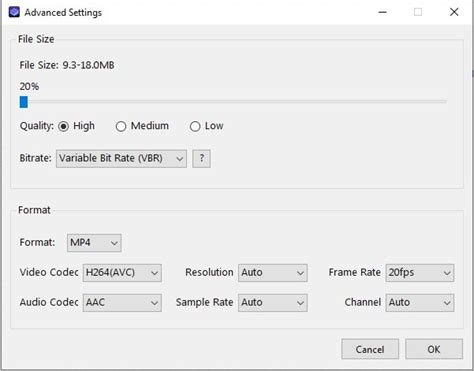474x371 pixels.
Task: Click the '20%' percentage label
Action: (29, 87)
